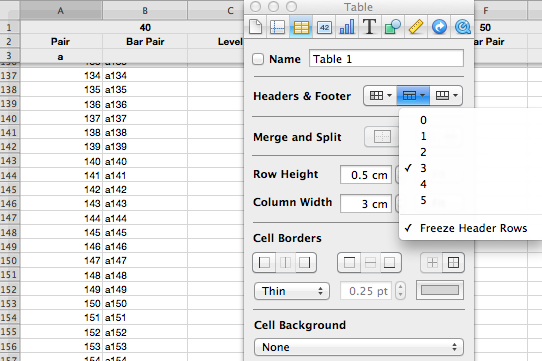Open the Hyperlink inspector icon
The image size is (542, 361).
pyautogui.click(x=439, y=27)
